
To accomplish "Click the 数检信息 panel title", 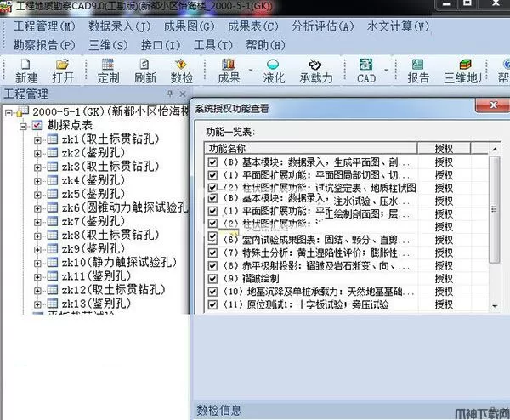I will click(219, 411).
